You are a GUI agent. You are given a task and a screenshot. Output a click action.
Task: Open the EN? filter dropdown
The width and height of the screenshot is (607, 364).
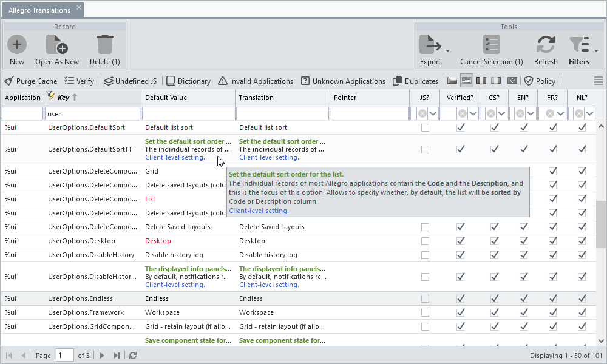(531, 113)
